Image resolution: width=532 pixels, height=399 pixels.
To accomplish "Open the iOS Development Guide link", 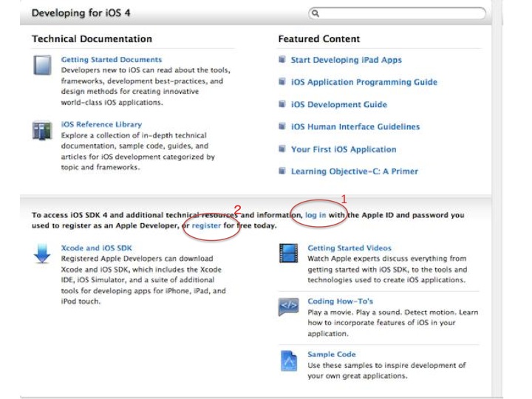I will click(338, 104).
